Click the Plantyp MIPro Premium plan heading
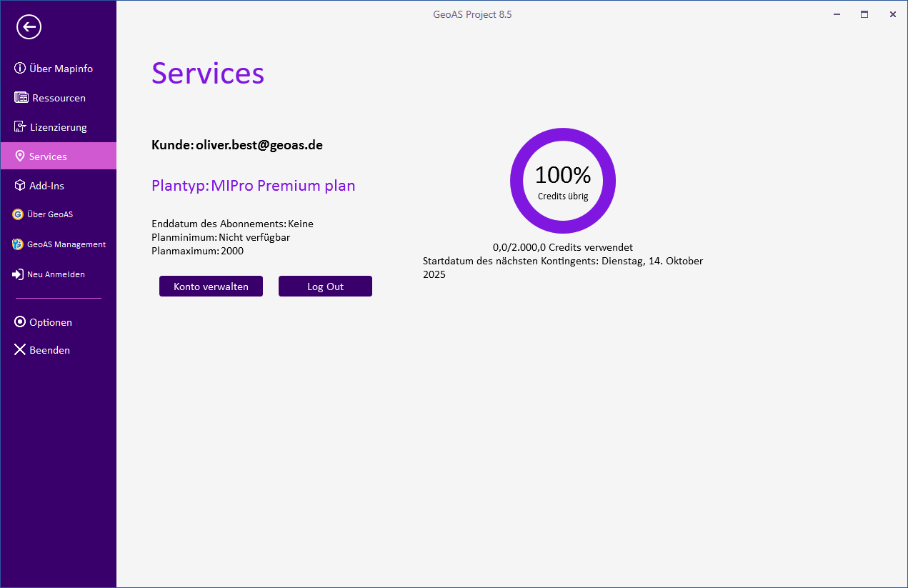Screen dimensions: 908x588 point(253,186)
